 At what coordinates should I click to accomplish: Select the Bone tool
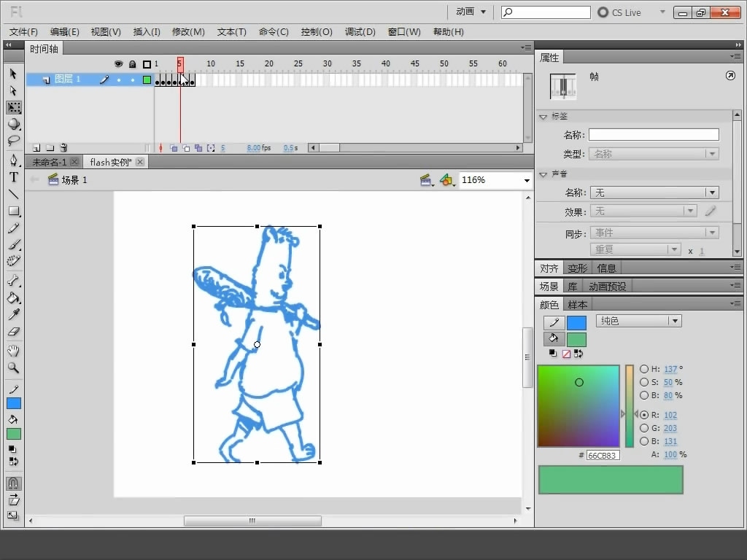pyautogui.click(x=13, y=281)
